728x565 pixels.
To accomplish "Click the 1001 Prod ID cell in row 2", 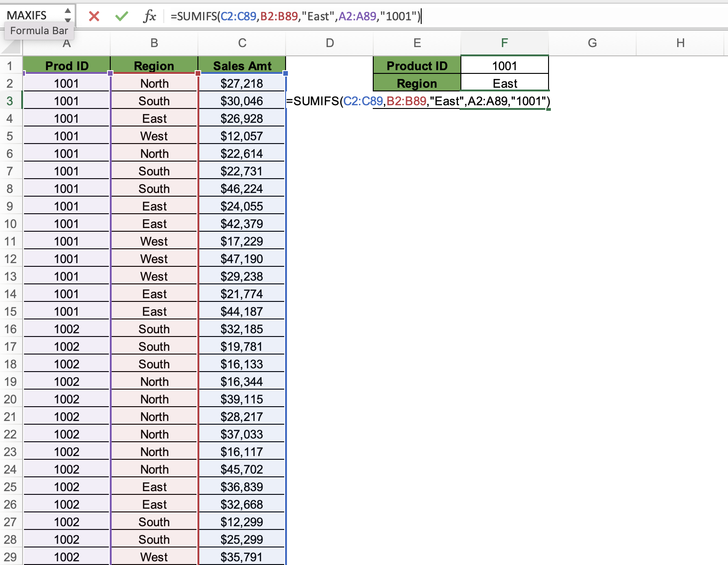I will (66, 84).
